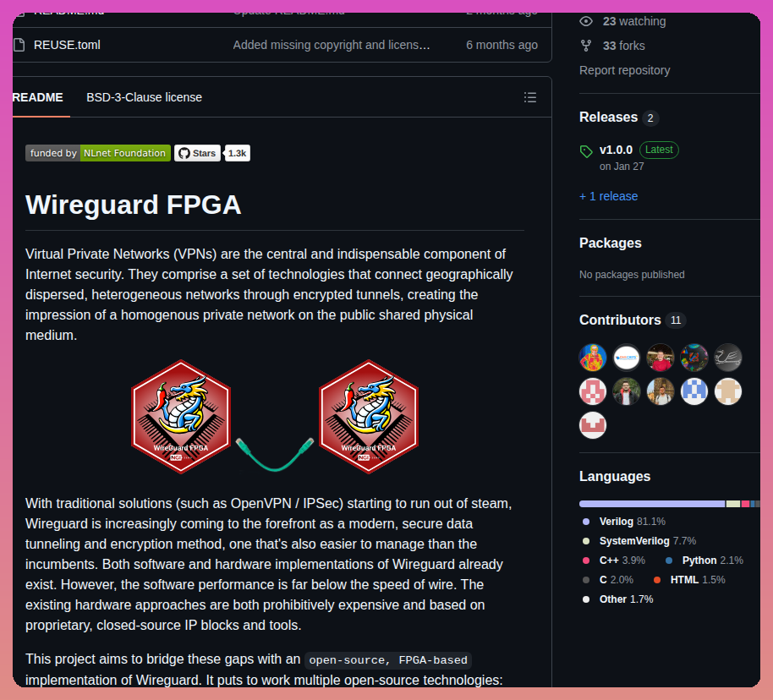Open the C++ 3.9% language link
The width and height of the screenshot is (773, 700).
pyautogui.click(x=613, y=561)
